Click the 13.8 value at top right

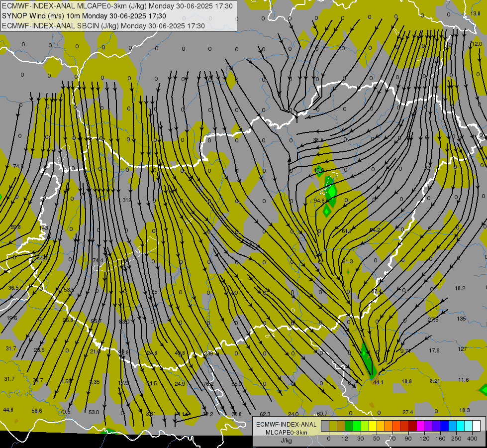(475, 13)
